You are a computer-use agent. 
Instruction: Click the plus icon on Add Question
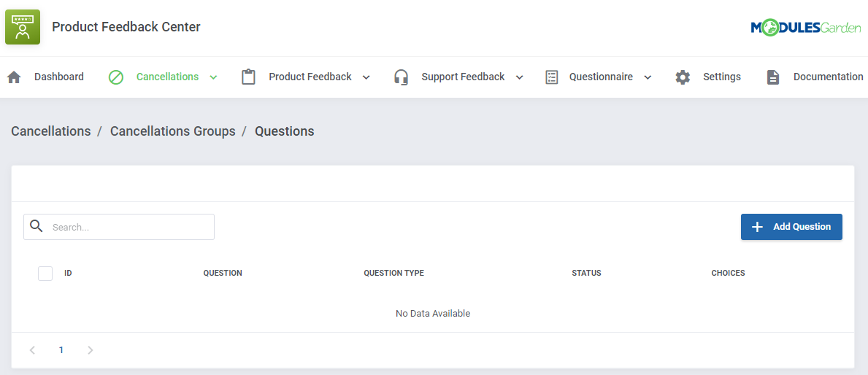click(x=757, y=227)
